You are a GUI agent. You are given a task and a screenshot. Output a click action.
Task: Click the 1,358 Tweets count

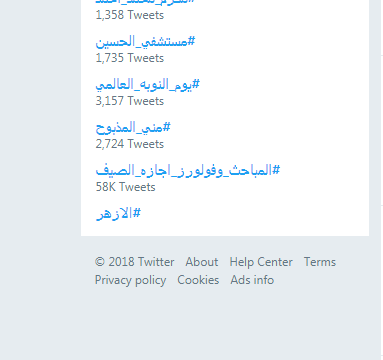(x=130, y=15)
